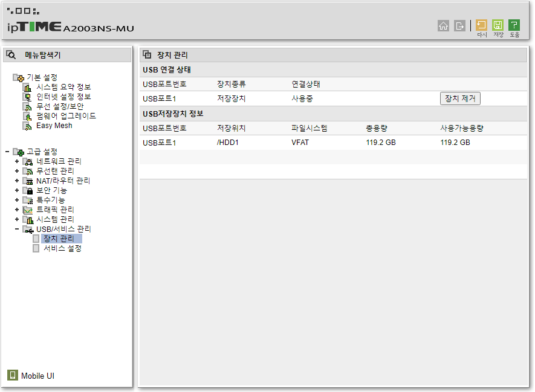Select the 장치 관리 tree item
The width and height of the screenshot is (535, 392).
(x=62, y=239)
